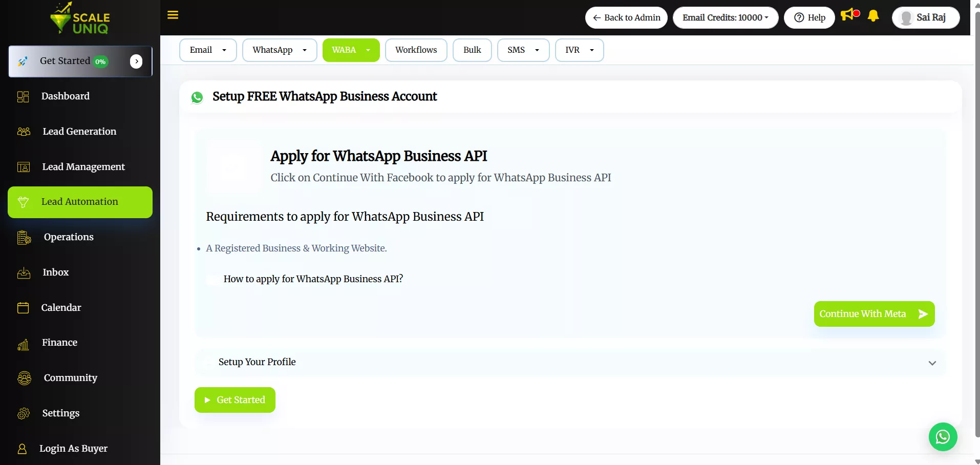Viewport: 980px width, 465px height.
Task: Expand the Setup Your Profile section chevron
Action: [932, 363]
